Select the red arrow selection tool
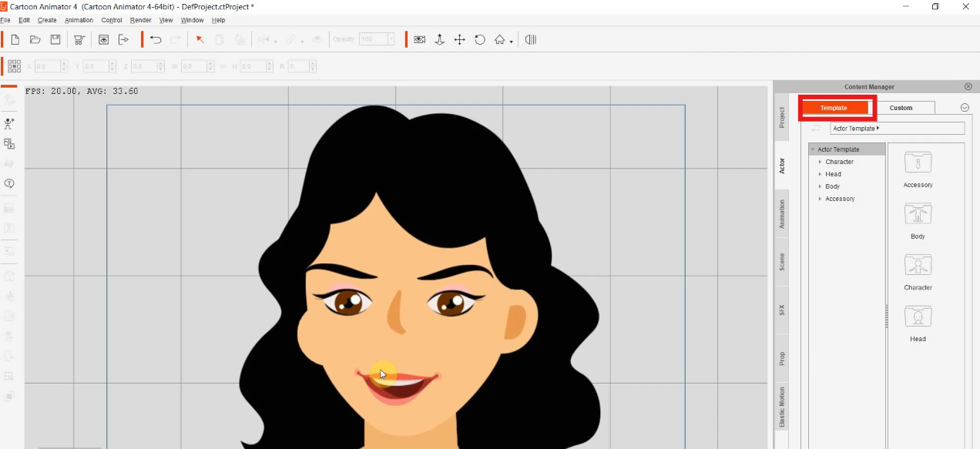Image resolution: width=980 pixels, height=449 pixels. click(x=200, y=39)
